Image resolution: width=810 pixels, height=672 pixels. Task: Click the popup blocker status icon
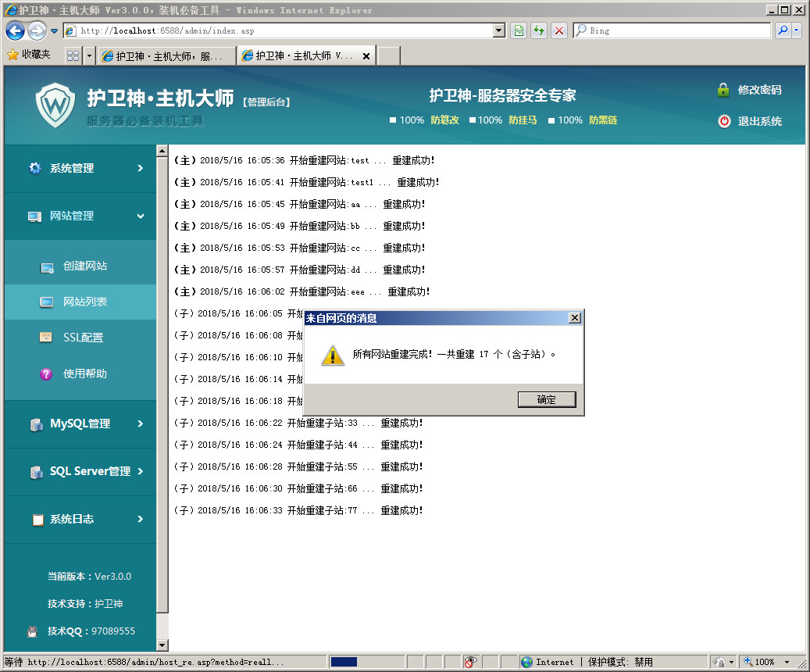pos(470,662)
